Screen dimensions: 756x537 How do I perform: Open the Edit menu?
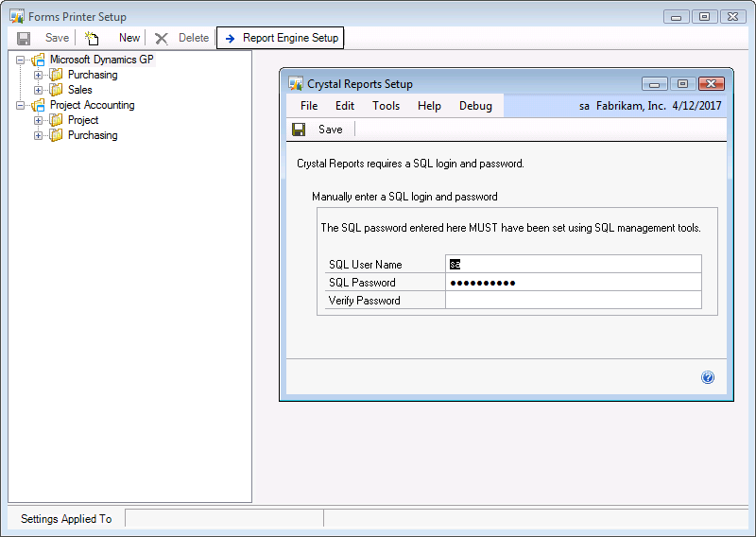point(345,106)
